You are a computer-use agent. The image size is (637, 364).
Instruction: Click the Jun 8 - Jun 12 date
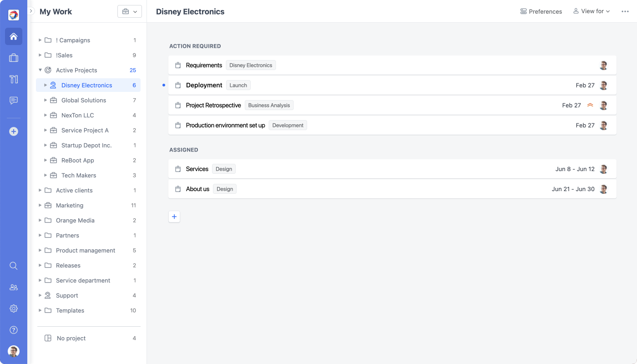tap(575, 169)
